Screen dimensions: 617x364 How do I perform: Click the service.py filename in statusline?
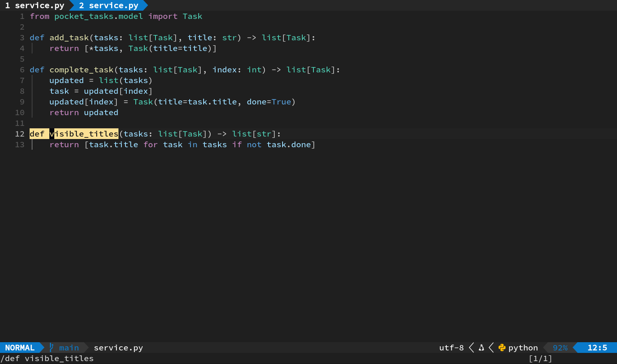coord(118,348)
